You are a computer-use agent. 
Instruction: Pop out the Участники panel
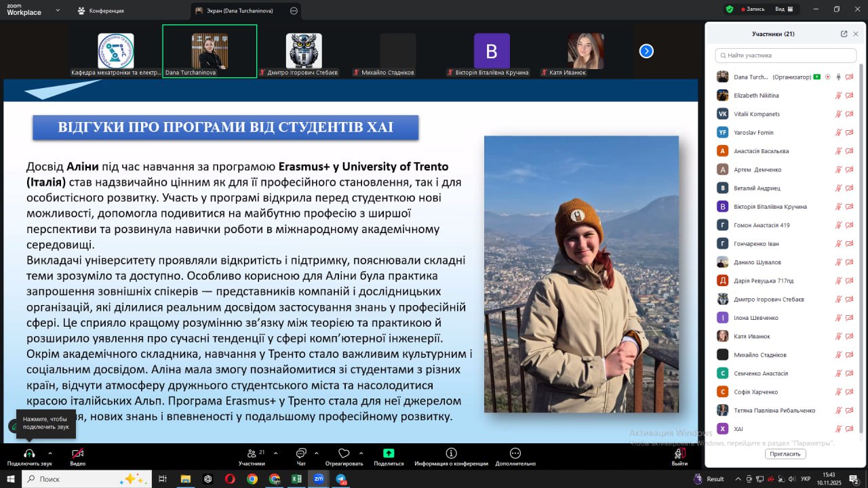844,34
